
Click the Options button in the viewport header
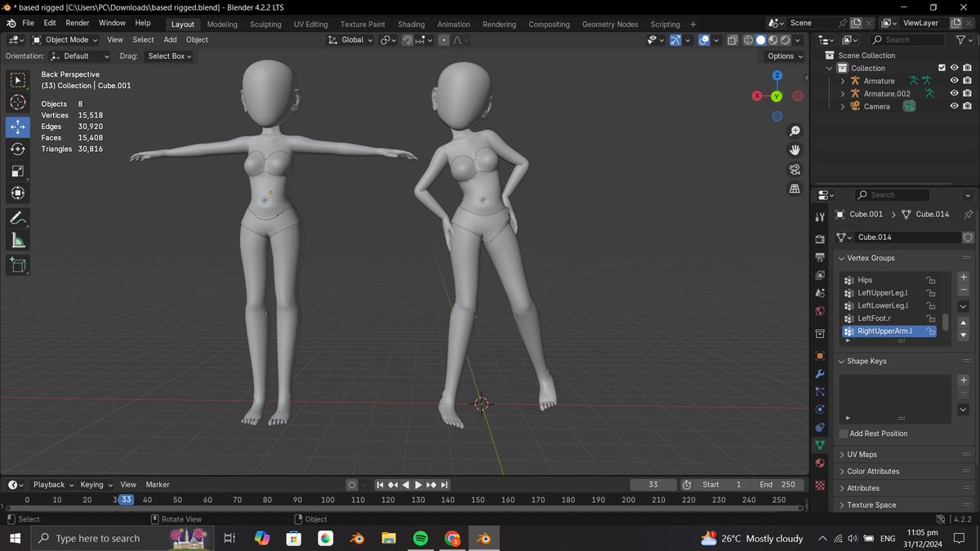pyautogui.click(x=785, y=56)
